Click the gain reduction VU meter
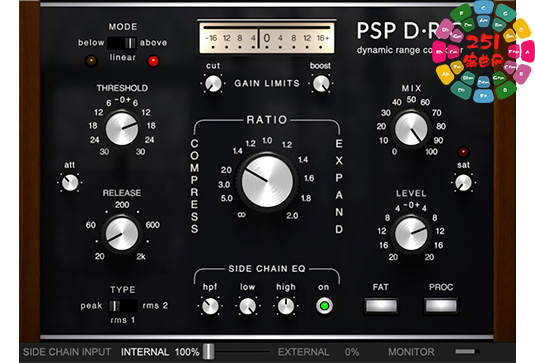Image resolution: width=535 pixels, height=363 pixels. (266, 38)
